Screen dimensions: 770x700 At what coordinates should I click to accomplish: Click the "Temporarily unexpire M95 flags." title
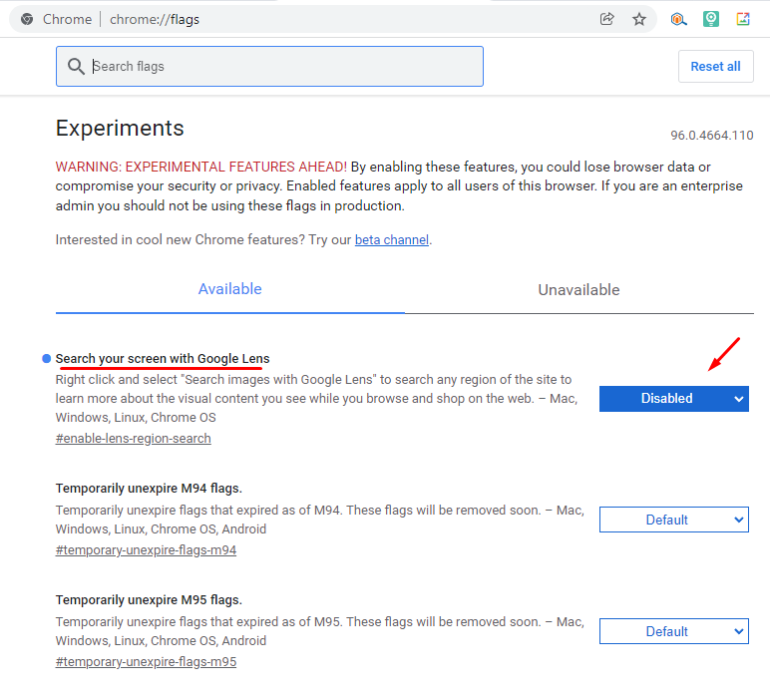point(149,600)
